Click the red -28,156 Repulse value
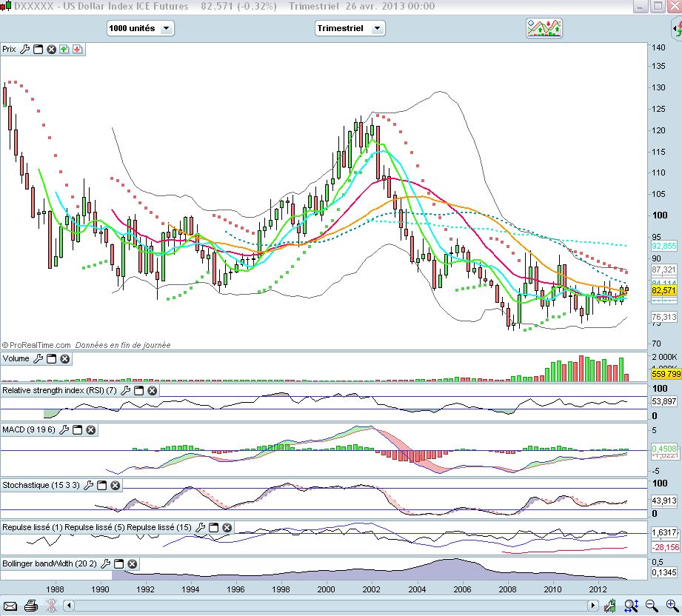Screen dimensions: 682x616 665,547
